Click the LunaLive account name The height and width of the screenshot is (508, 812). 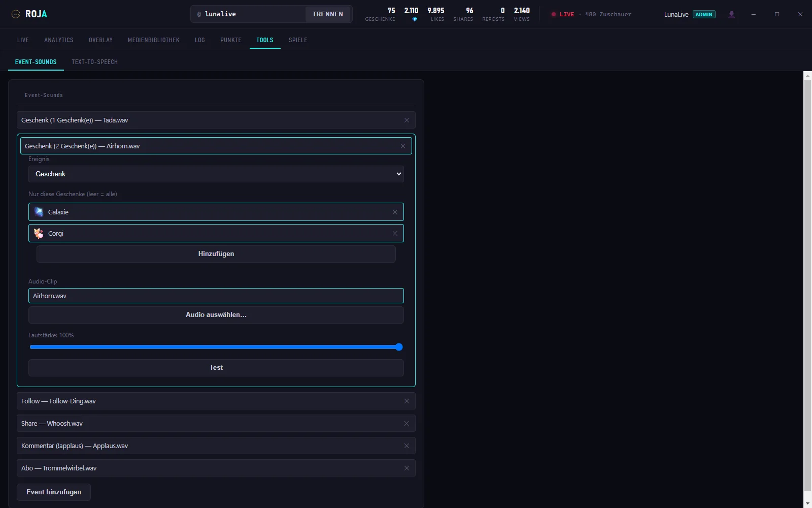click(676, 14)
